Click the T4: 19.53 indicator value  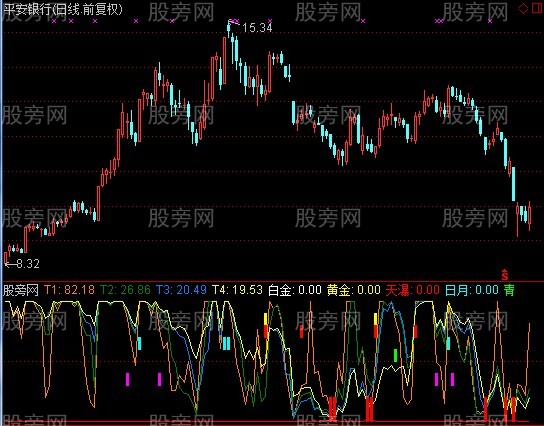pyautogui.click(x=237, y=290)
